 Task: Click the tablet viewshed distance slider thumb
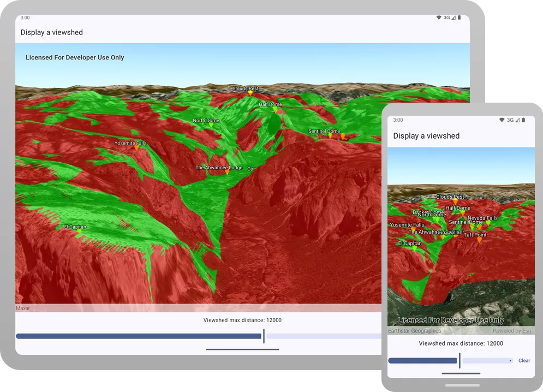(264, 336)
